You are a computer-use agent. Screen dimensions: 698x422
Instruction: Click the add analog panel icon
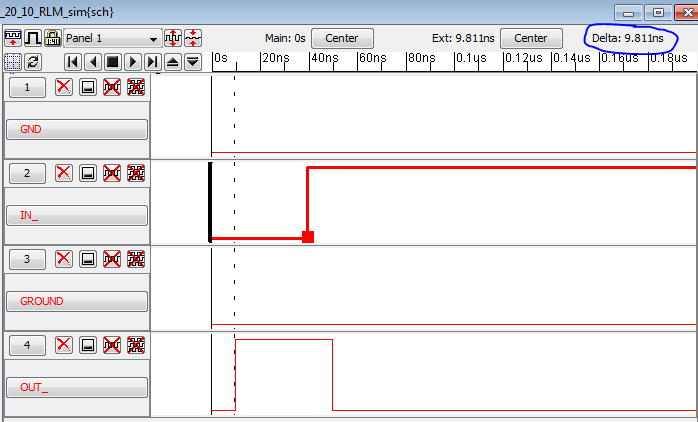click(13, 38)
